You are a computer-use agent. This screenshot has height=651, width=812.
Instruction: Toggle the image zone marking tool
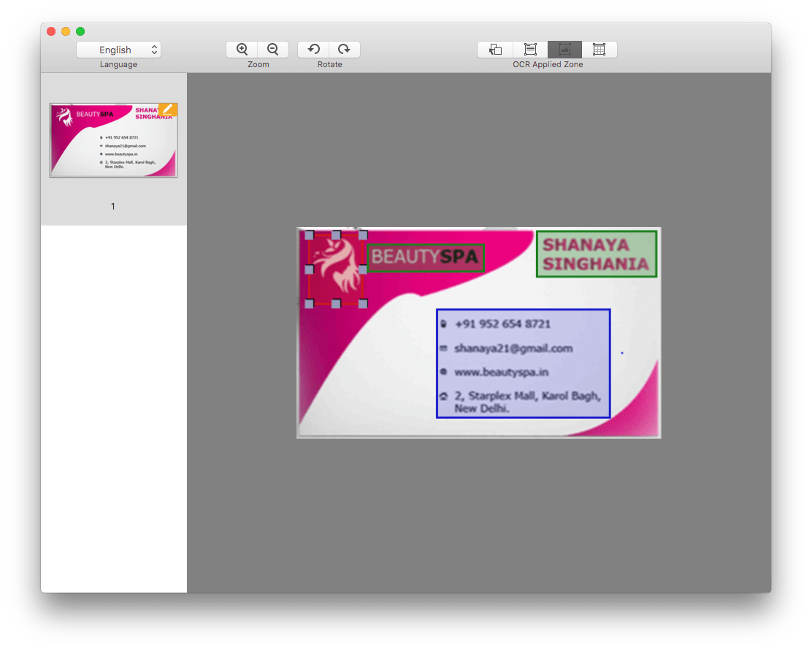[564, 50]
